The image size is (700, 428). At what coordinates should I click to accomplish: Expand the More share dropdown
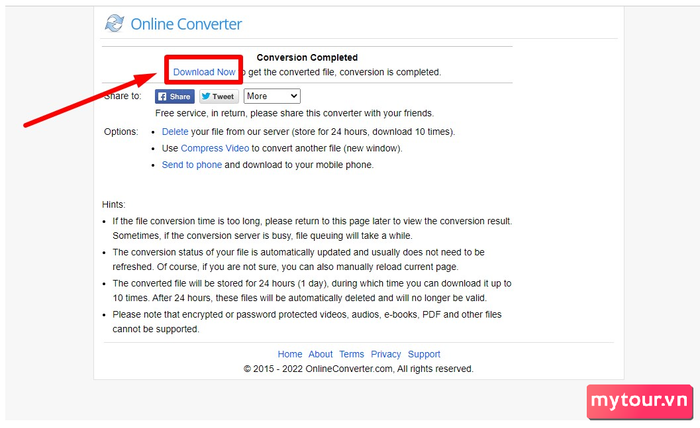click(x=272, y=96)
